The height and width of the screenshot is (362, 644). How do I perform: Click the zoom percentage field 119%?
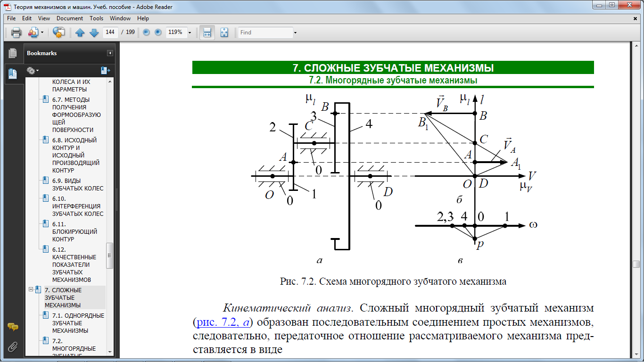pyautogui.click(x=176, y=33)
